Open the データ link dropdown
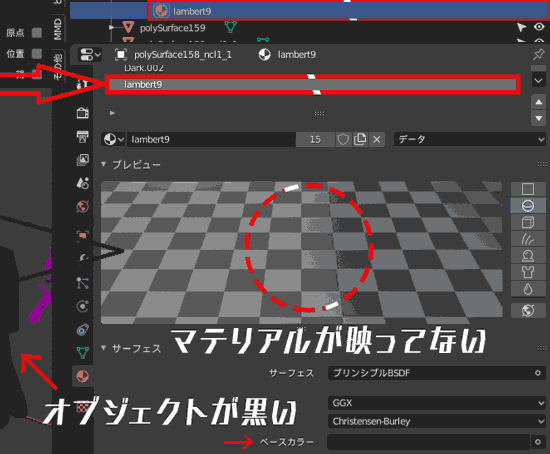The image size is (550, 454). [470, 139]
